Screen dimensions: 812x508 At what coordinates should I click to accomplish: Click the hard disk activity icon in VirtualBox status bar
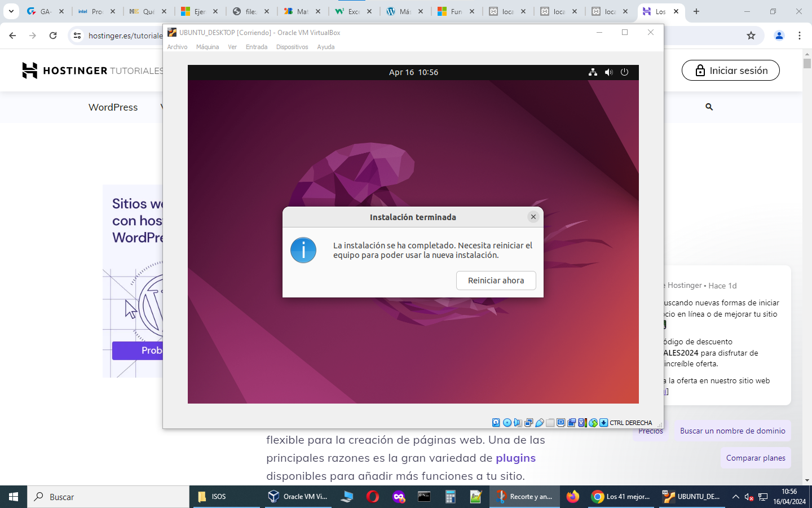(496, 423)
